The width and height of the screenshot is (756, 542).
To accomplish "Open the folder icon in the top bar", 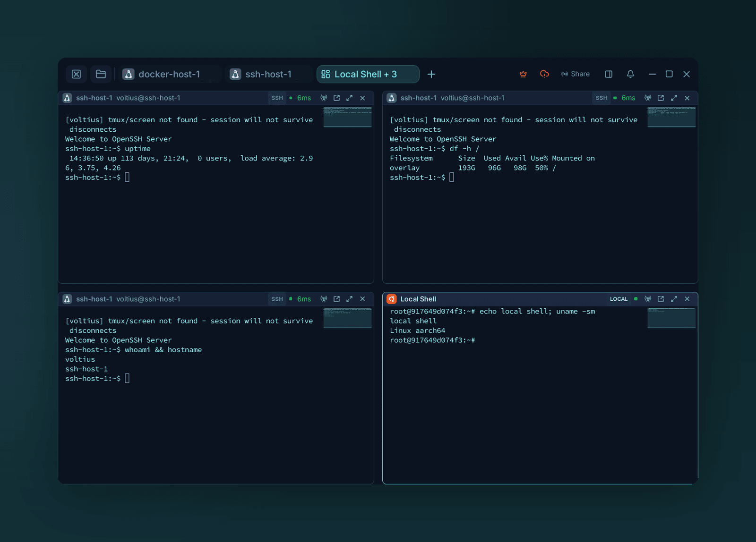I will (x=101, y=74).
